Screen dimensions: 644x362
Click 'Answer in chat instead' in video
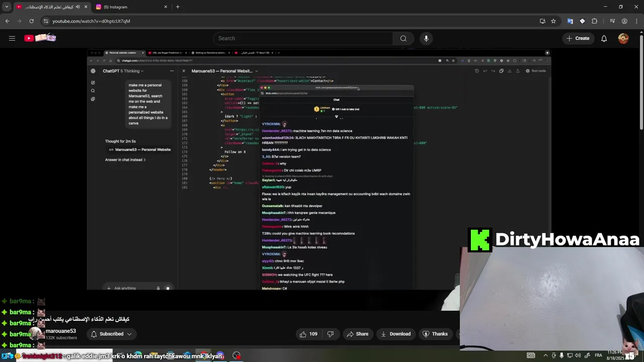[125, 160]
